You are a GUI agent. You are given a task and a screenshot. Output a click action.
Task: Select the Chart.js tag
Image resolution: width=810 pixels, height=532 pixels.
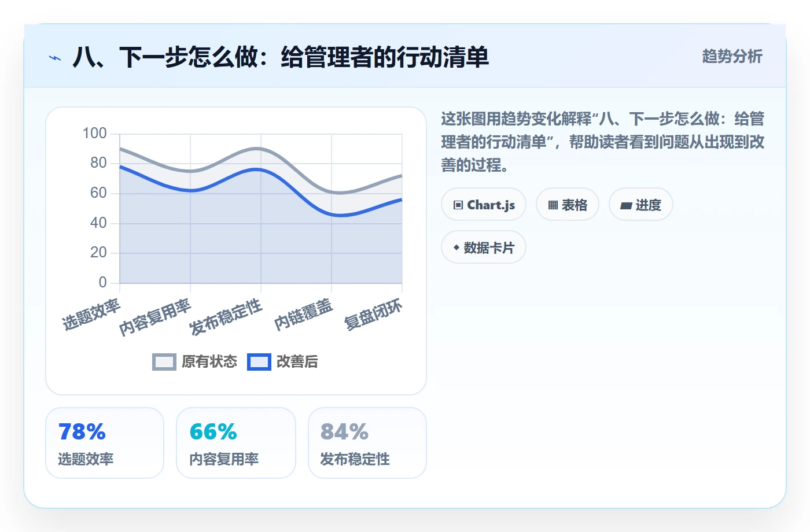coord(484,205)
